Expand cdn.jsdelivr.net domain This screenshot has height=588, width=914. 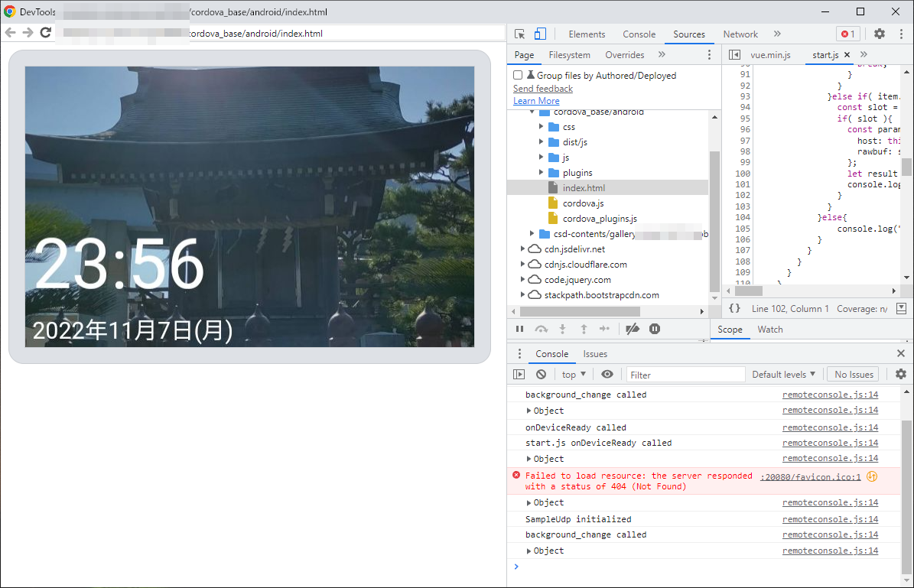point(522,249)
